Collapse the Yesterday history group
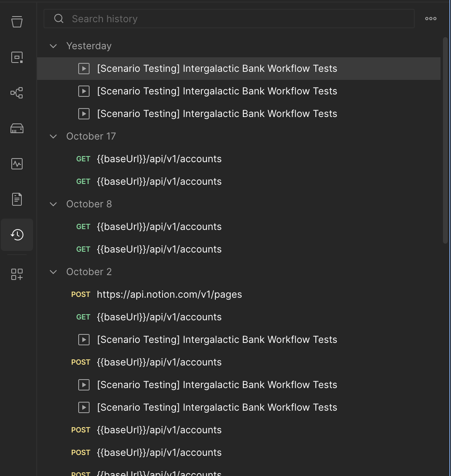The width and height of the screenshot is (451, 476). click(x=53, y=46)
